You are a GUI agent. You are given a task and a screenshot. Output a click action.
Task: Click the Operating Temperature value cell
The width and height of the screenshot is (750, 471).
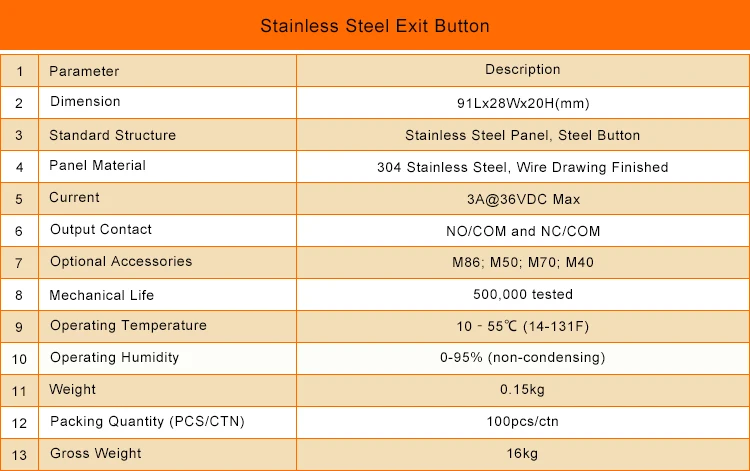pos(523,327)
